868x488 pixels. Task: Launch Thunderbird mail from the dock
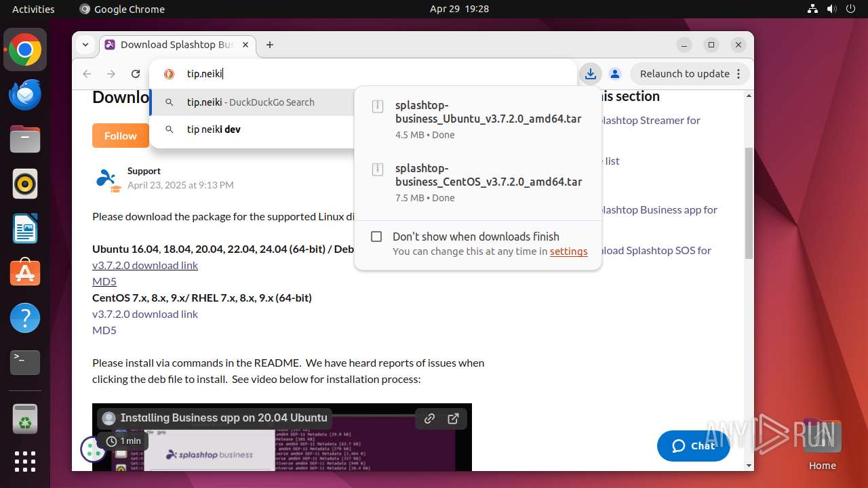tap(25, 95)
